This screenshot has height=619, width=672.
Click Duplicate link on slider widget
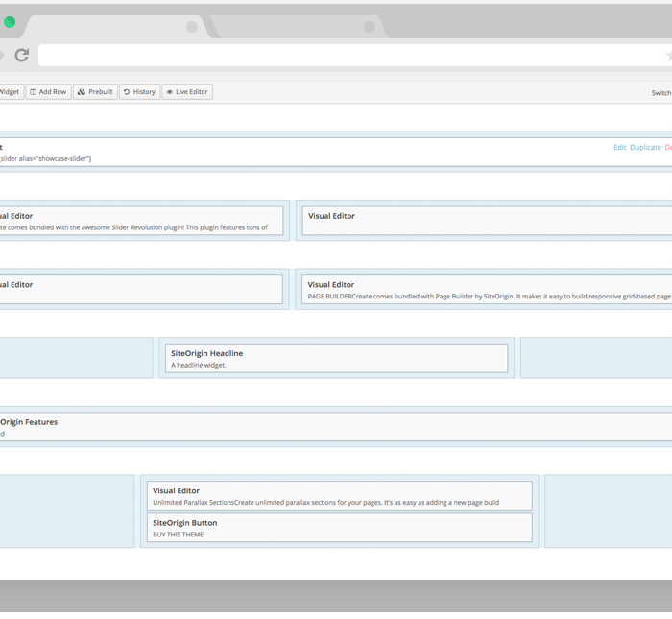tap(645, 148)
